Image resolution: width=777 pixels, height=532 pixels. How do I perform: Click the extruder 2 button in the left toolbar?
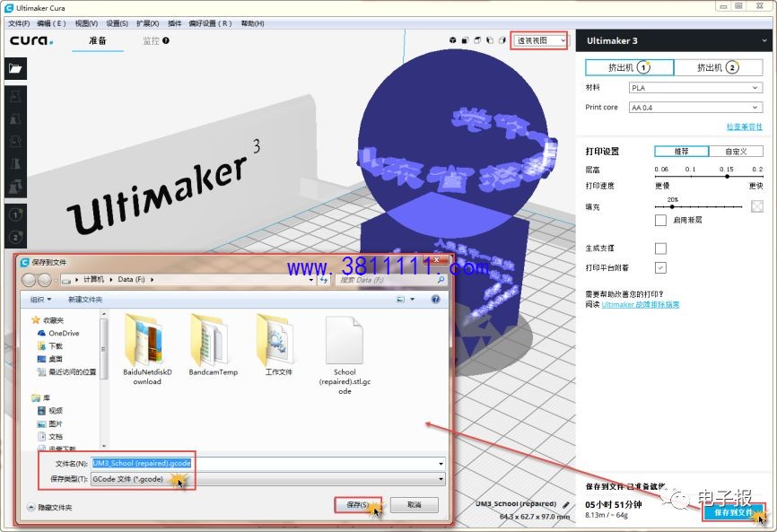(15, 237)
